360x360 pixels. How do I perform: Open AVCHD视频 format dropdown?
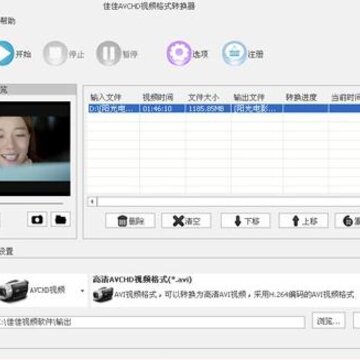(82, 291)
